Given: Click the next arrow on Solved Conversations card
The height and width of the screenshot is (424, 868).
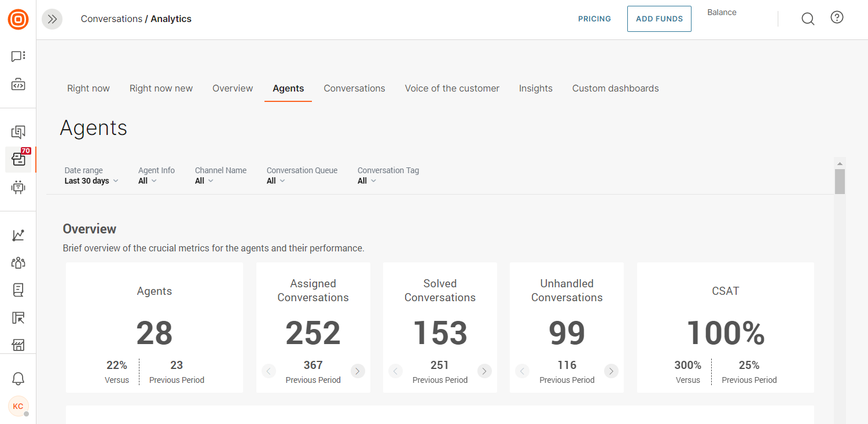Looking at the screenshot, I should click(484, 371).
